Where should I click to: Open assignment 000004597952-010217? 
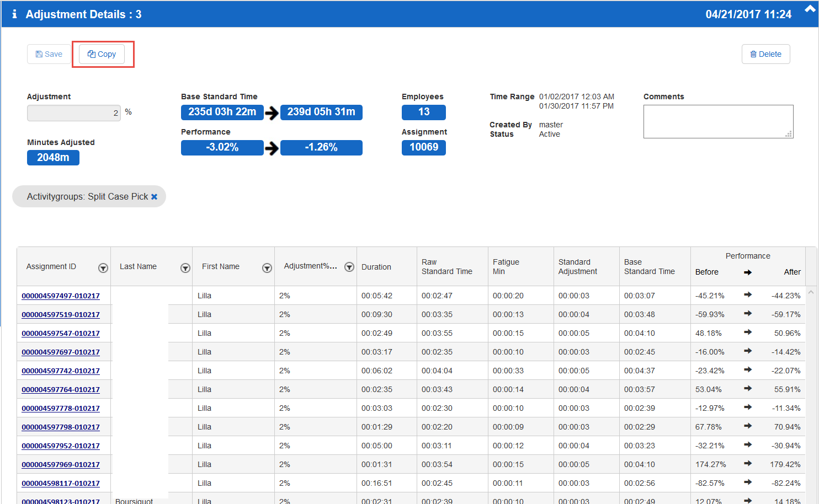pyautogui.click(x=61, y=446)
